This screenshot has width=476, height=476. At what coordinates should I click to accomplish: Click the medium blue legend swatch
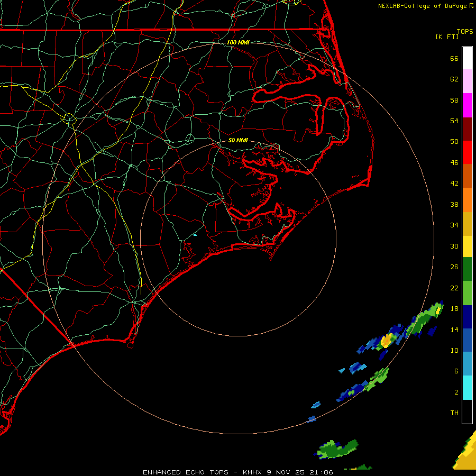[x=467, y=340]
